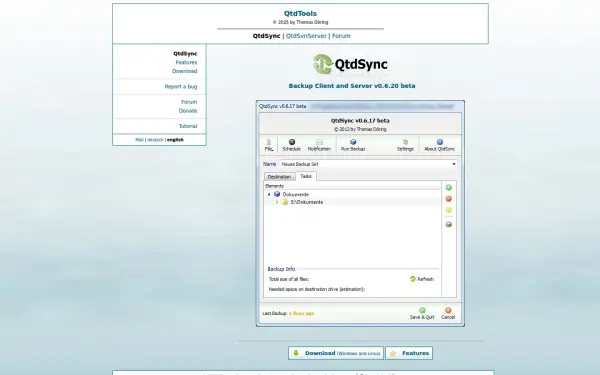Click the Schedule clock icon
This screenshot has height=375, width=600.
292,142
